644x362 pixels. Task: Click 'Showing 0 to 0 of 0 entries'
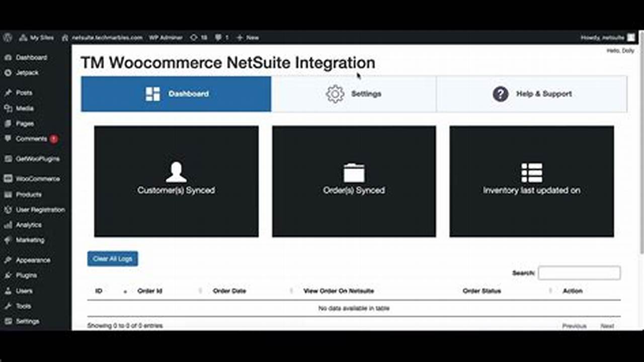(x=125, y=326)
